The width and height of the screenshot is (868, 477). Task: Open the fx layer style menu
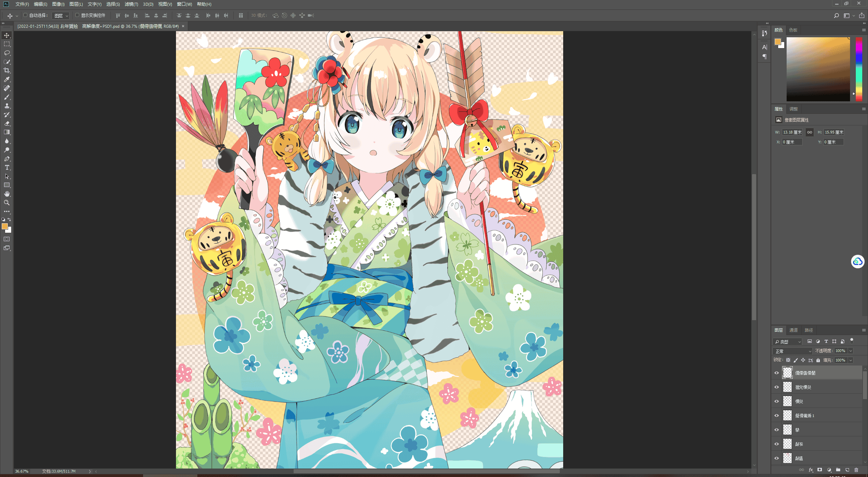811,470
